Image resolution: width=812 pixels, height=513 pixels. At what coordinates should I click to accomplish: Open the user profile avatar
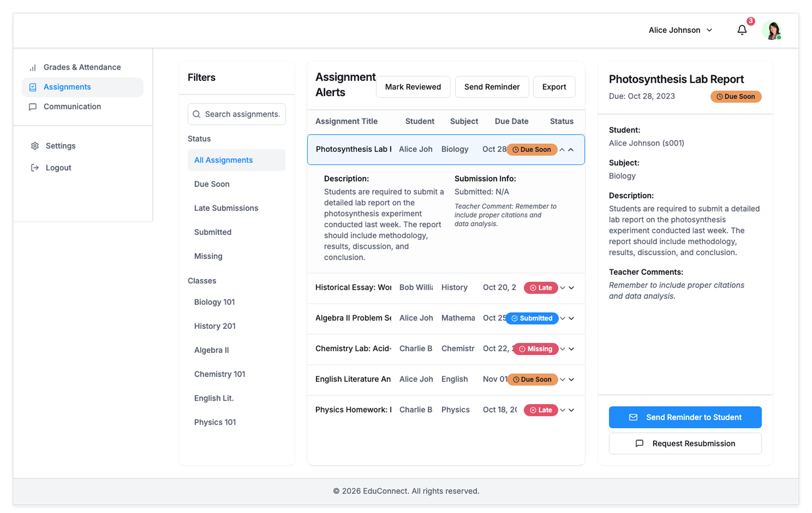[772, 30]
